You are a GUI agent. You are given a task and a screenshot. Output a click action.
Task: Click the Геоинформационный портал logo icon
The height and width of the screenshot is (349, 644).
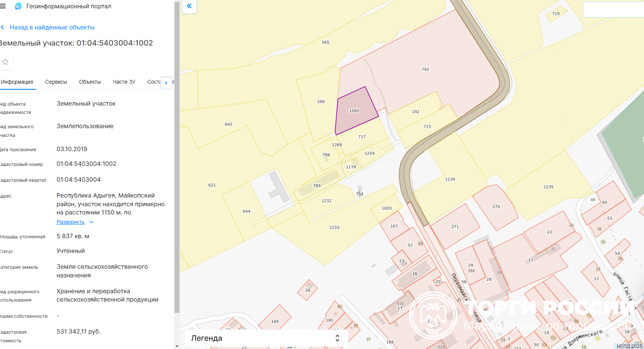pos(18,6)
